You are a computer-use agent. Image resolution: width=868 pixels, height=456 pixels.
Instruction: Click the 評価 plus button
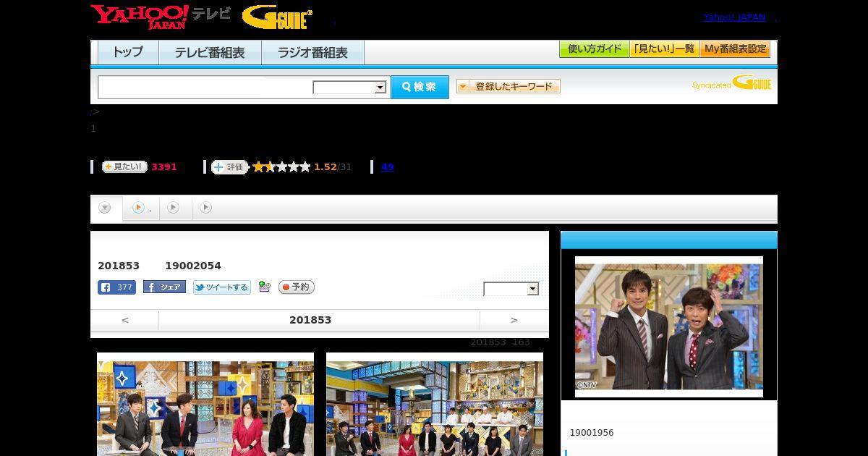[x=229, y=167]
